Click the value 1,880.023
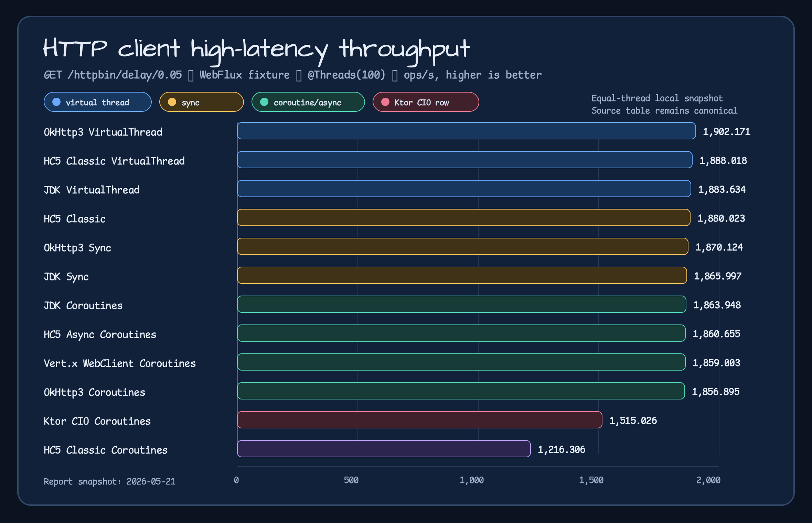This screenshot has height=523, width=812. [x=721, y=218]
